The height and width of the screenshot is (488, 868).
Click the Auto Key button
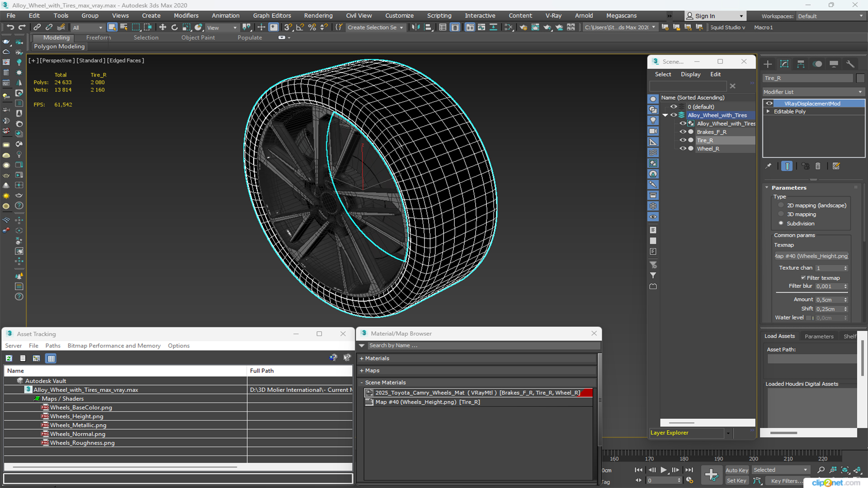[x=737, y=470]
